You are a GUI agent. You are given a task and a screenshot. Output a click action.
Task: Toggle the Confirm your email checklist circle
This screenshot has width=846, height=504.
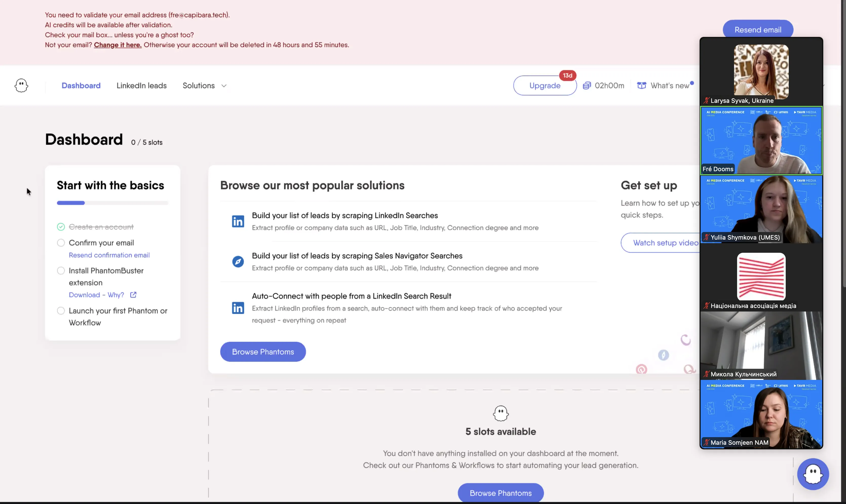click(61, 243)
